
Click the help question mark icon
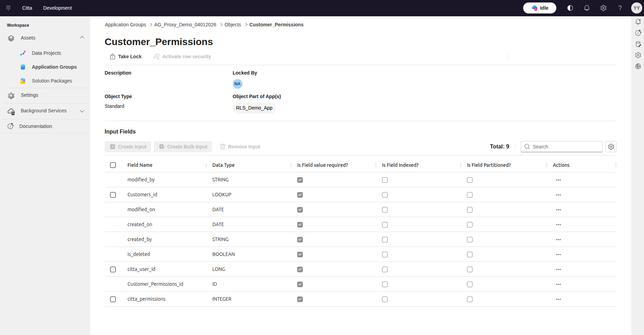620,8
